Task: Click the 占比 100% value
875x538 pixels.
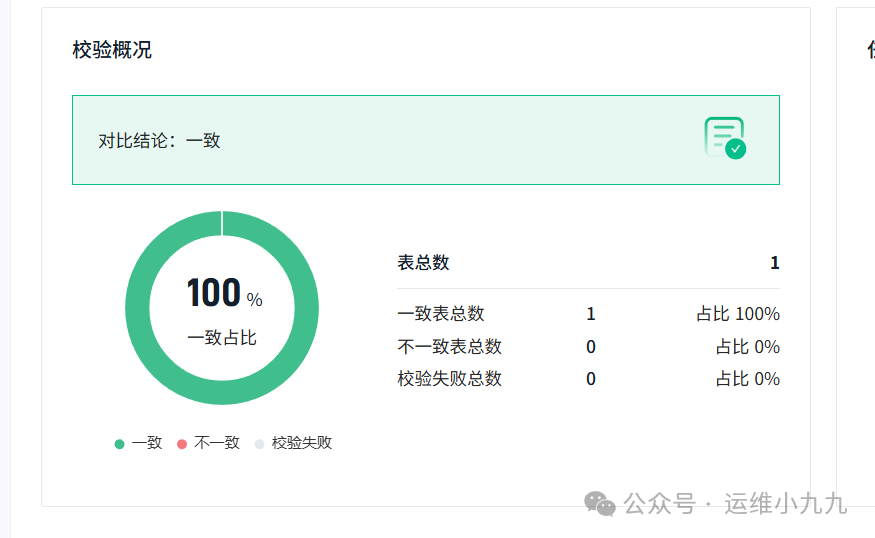Action: click(x=737, y=314)
